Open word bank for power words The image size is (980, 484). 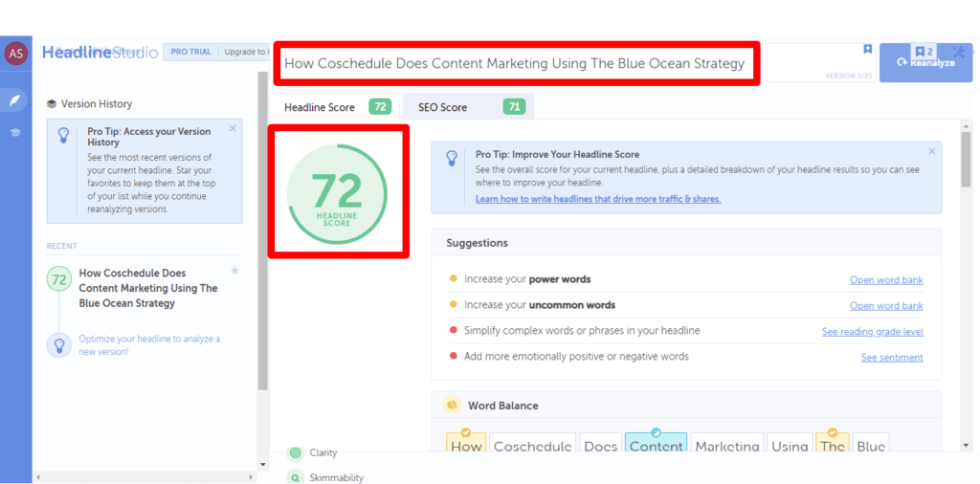(x=886, y=280)
